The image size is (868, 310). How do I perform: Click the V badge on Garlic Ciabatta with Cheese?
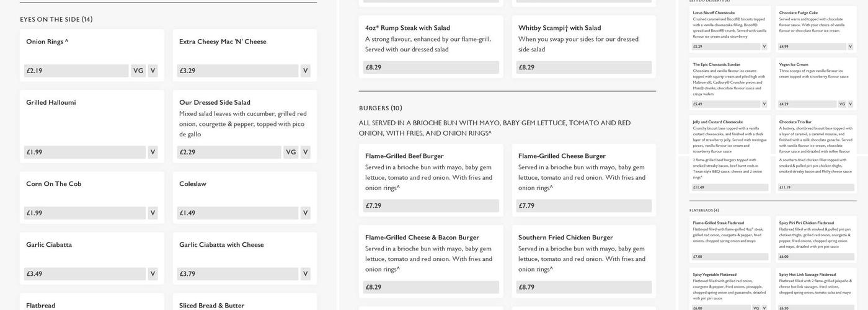pyautogui.click(x=305, y=273)
